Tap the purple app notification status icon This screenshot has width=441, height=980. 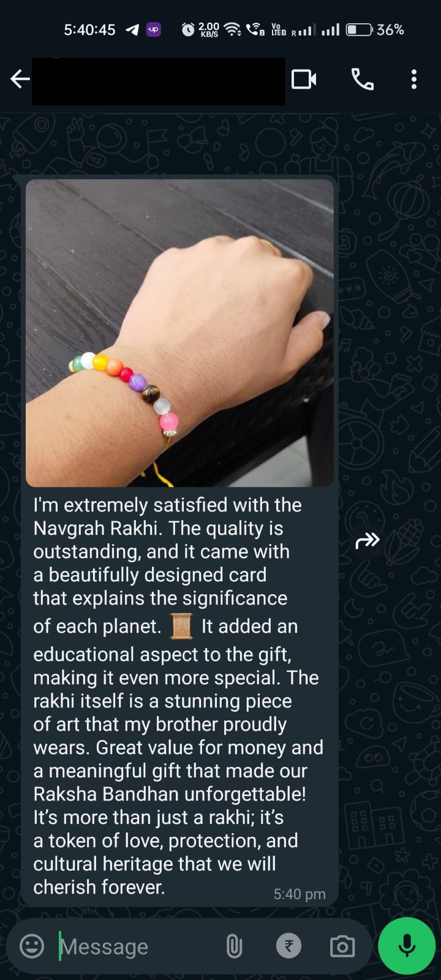tap(154, 29)
